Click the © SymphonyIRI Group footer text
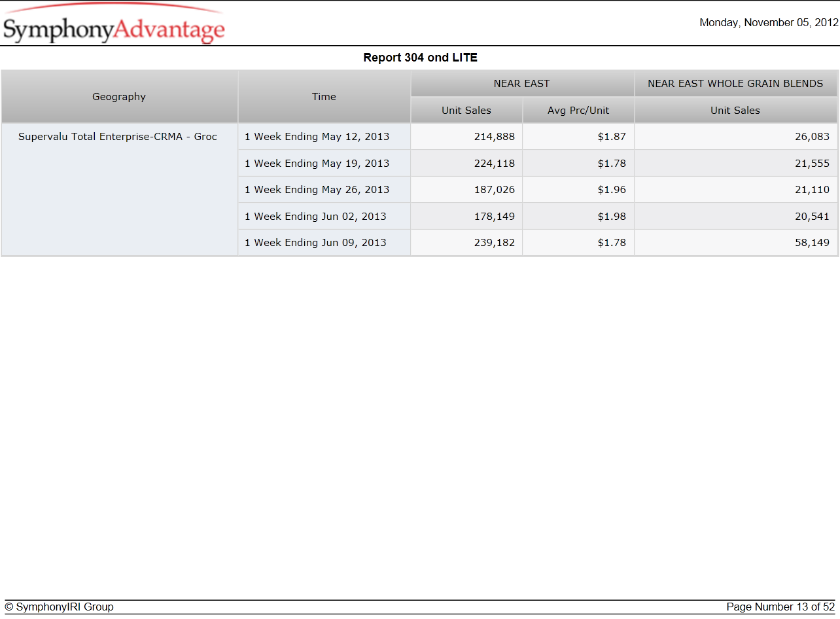This screenshot has width=840, height=619. (x=59, y=607)
